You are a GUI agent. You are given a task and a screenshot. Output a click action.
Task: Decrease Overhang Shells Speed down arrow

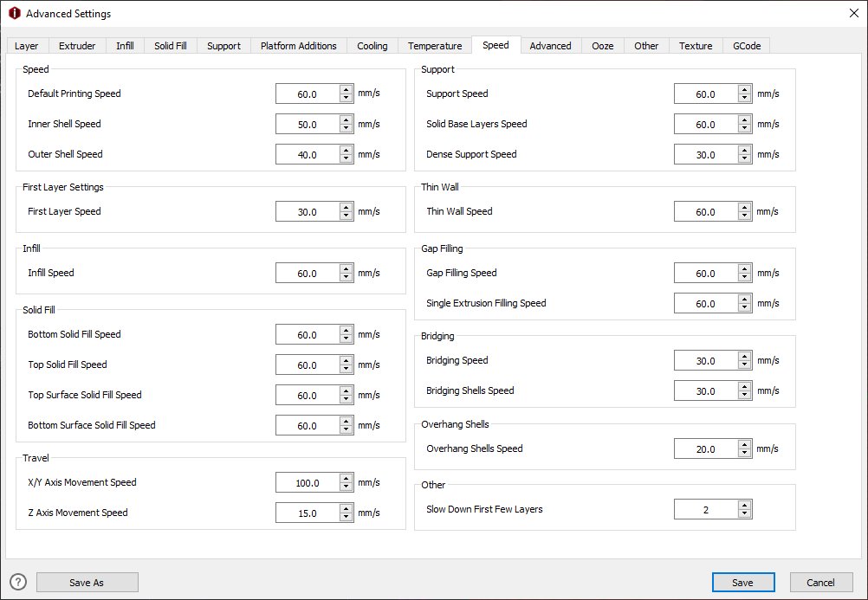coord(744,454)
